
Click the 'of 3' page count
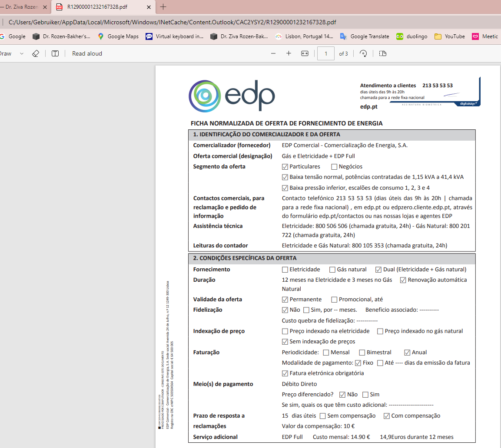(x=343, y=54)
